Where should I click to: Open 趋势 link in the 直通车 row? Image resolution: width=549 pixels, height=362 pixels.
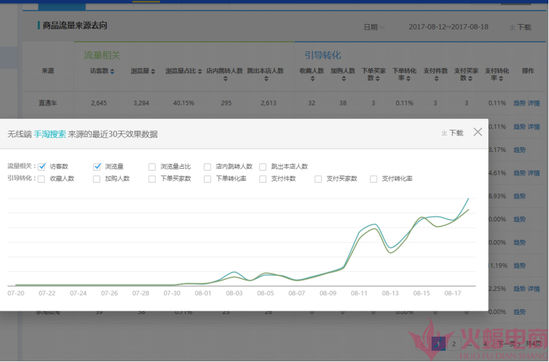pos(519,103)
